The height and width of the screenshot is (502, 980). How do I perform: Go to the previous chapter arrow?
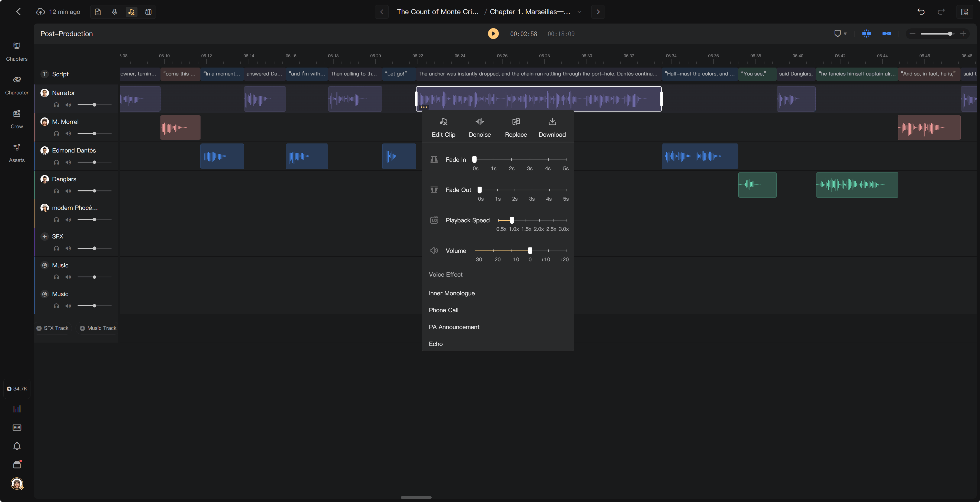click(381, 12)
